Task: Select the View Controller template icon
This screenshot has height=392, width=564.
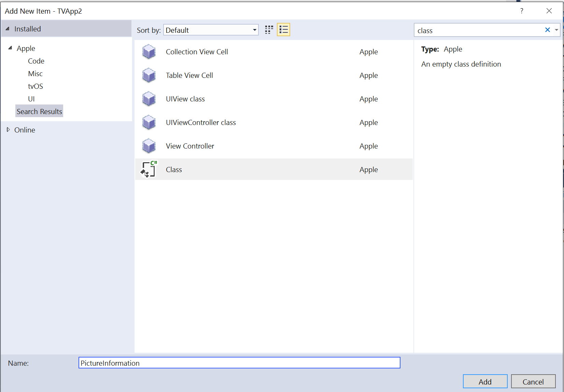Action: click(149, 146)
